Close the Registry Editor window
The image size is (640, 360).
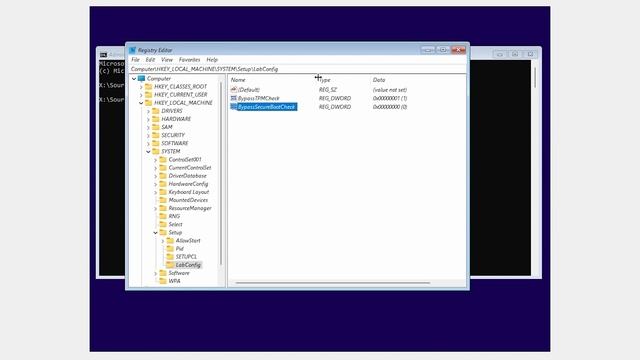(458, 50)
